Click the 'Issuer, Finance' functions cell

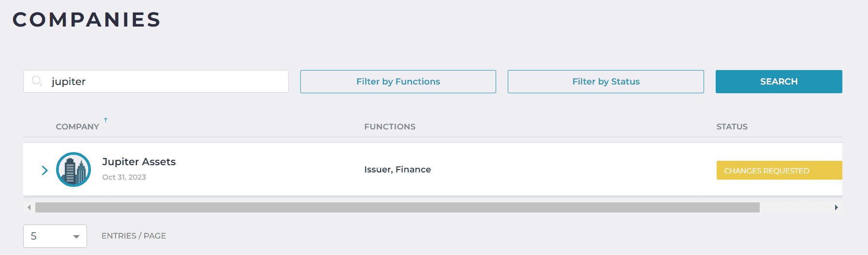(397, 170)
